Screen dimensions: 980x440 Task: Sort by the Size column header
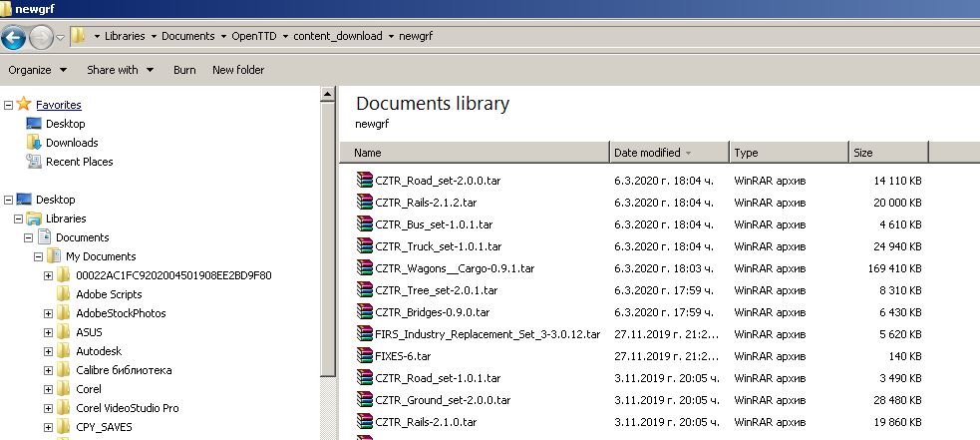coord(888,152)
